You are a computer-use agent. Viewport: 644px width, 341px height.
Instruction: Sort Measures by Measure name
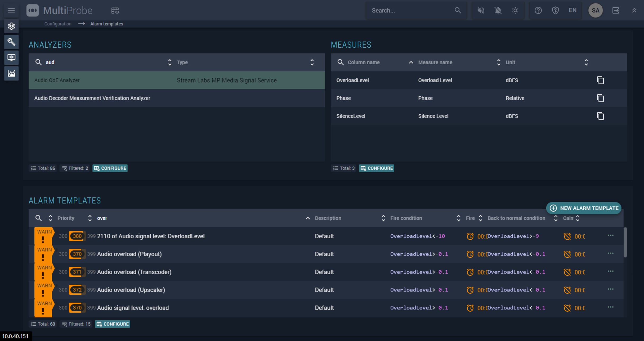click(499, 62)
